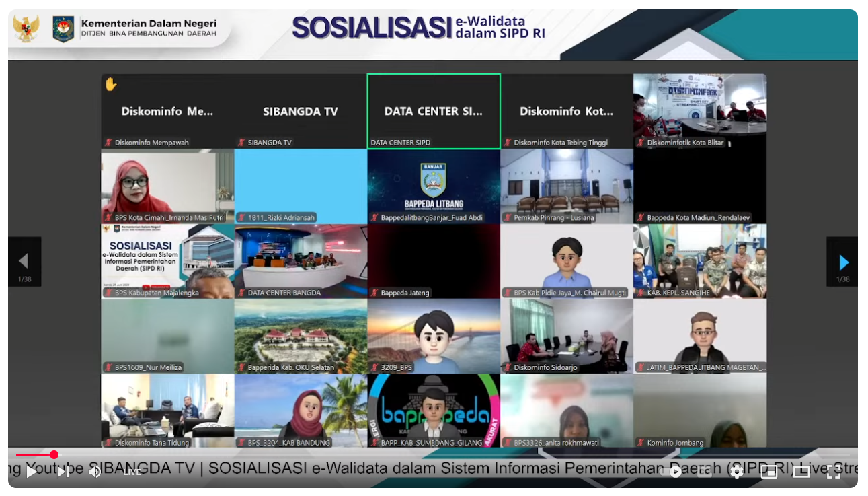The height and width of the screenshot is (496, 868).
Task: Click muted mic icon for DATA CENTER BANGDA
Action: 242,293
